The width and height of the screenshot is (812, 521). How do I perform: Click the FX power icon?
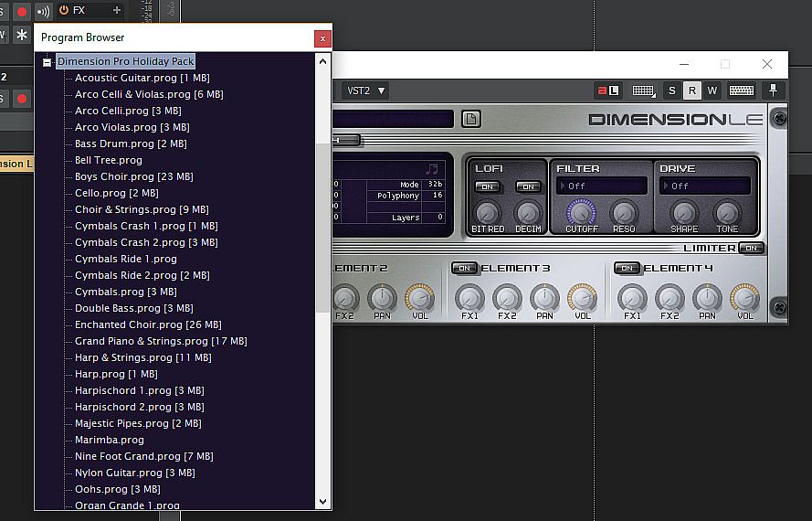[x=63, y=10]
